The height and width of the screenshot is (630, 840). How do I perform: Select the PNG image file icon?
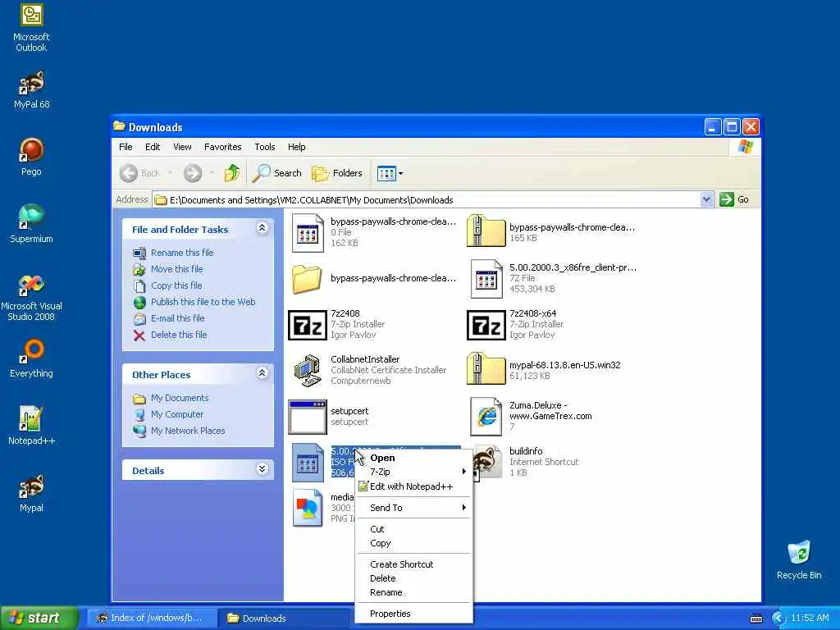click(308, 508)
